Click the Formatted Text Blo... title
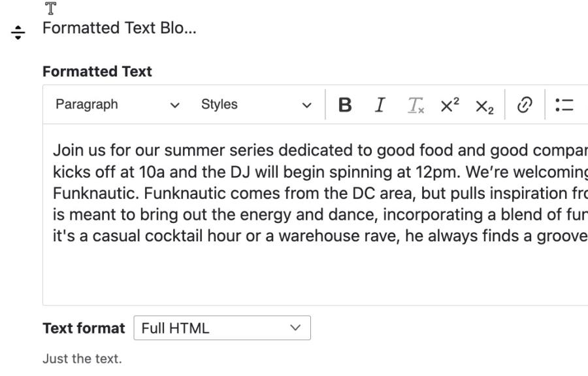The image size is (588, 376). pyautogui.click(x=119, y=28)
